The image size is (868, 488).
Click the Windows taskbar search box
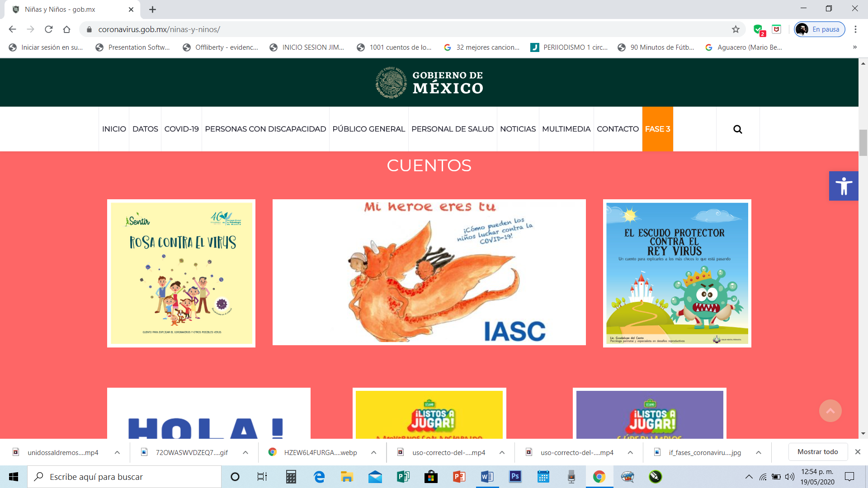point(124,477)
